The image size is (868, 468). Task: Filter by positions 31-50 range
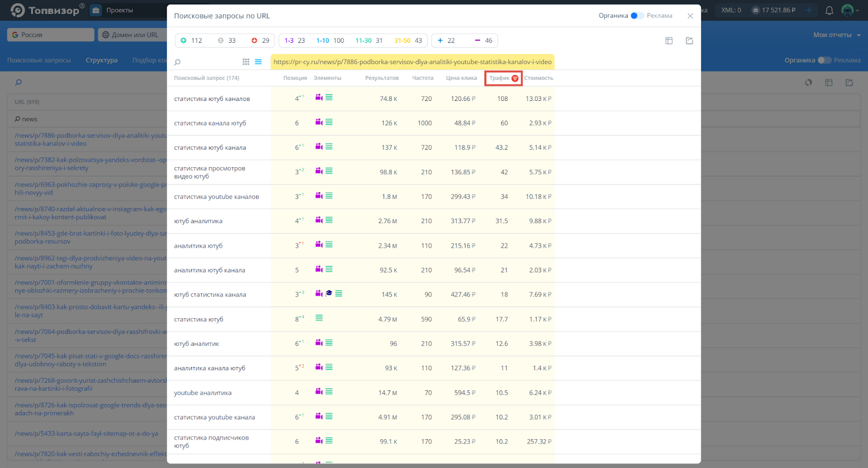point(408,41)
